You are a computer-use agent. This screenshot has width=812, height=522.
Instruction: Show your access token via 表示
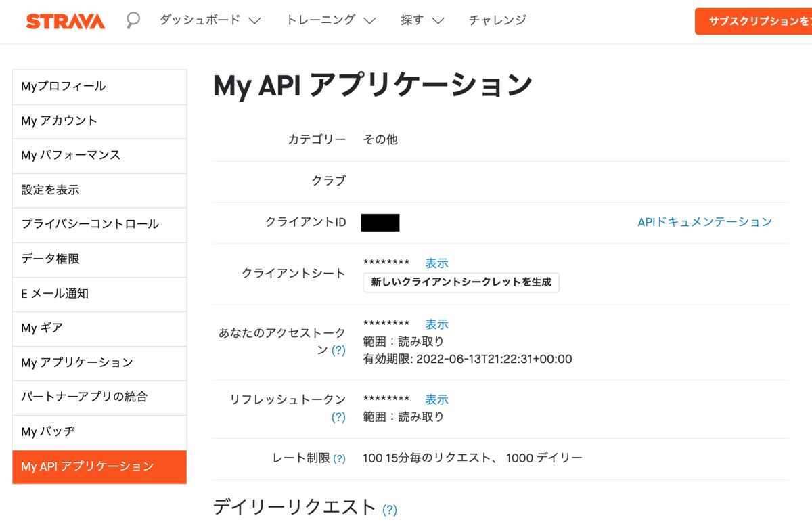(x=436, y=325)
